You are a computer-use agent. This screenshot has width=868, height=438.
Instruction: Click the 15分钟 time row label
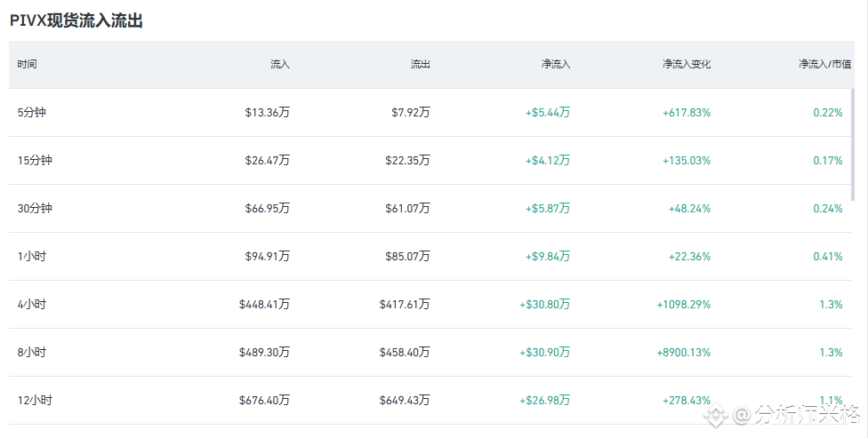tap(34, 161)
